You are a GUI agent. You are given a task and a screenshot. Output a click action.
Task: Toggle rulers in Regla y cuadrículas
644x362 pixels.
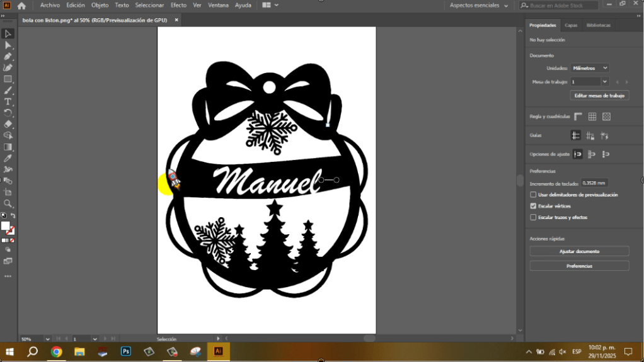[578, 116]
